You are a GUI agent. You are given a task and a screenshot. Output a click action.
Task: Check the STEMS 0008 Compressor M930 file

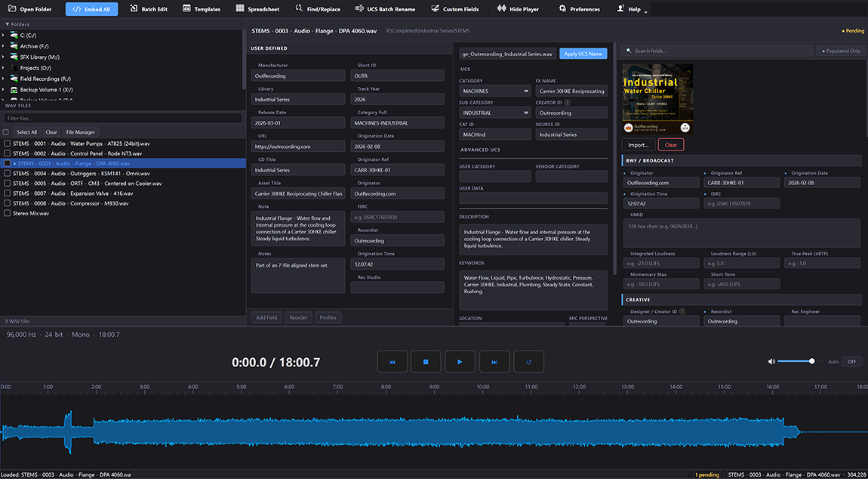pos(8,203)
